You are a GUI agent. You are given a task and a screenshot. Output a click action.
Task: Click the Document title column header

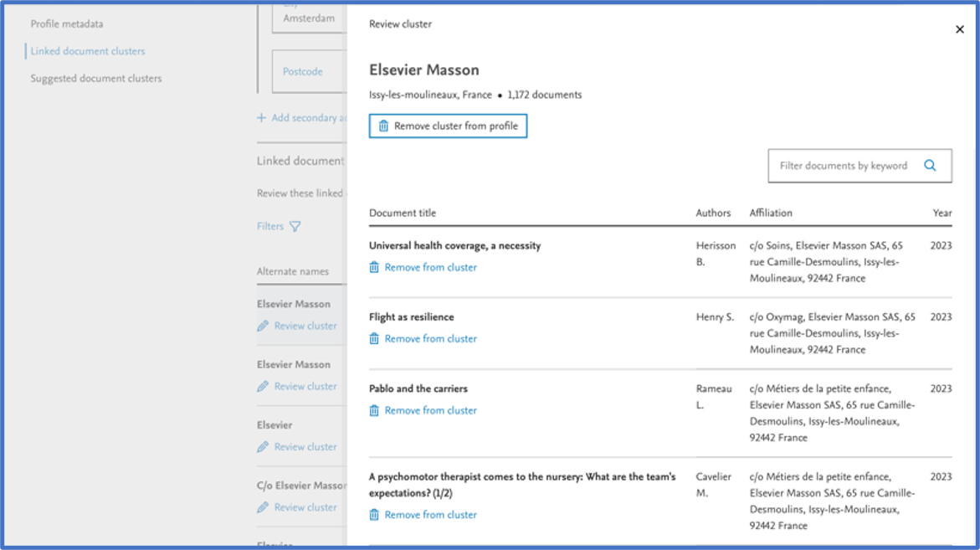[x=403, y=213]
